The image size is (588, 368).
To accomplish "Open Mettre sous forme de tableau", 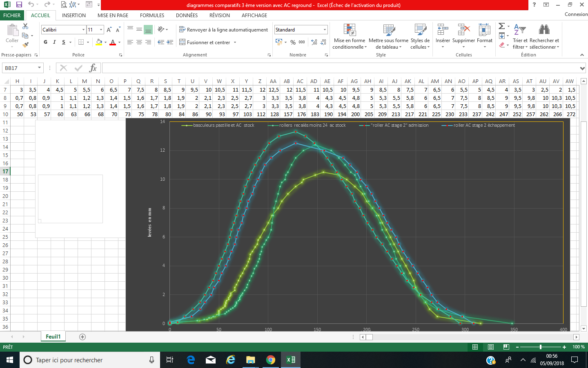I will coord(388,36).
